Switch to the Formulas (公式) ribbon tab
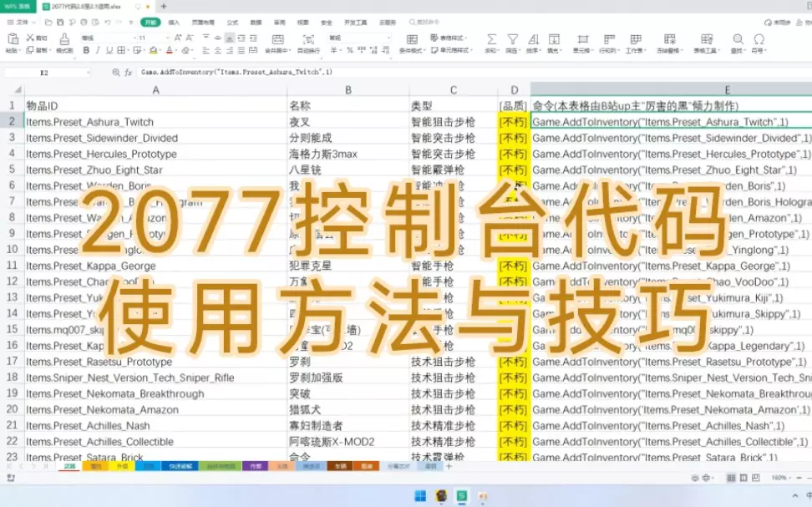The height and width of the screenshot is (507, 812). coord(232,23)
